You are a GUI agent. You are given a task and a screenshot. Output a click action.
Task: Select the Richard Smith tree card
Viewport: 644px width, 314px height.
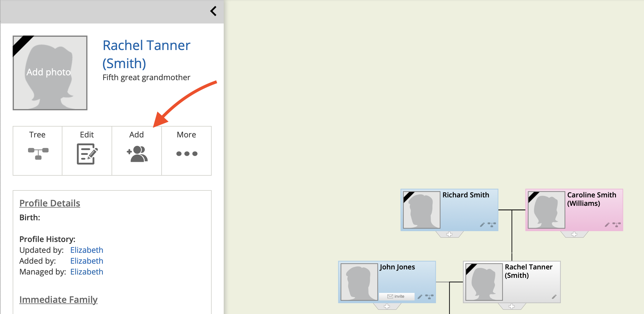pyautogui.click(x=449, y=210)
